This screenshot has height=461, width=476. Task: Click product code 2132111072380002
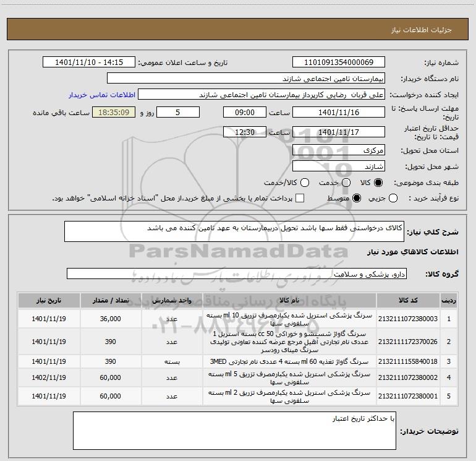tap(408, 377)
